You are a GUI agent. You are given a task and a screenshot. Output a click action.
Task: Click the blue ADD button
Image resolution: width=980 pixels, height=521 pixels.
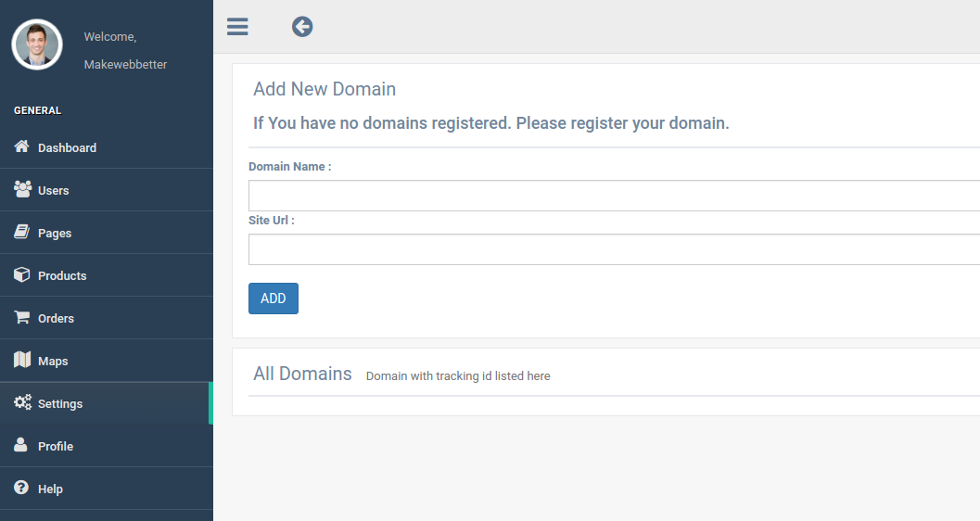pos(274,299)
